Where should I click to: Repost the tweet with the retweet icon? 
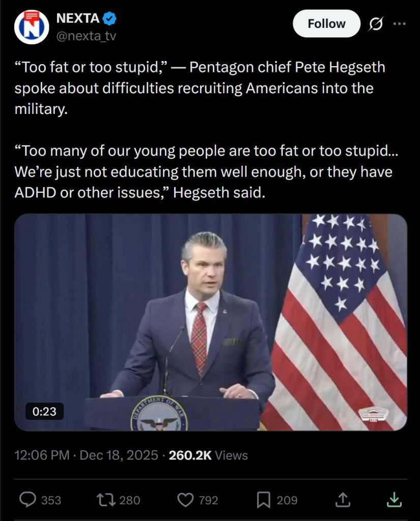point(106,500)
